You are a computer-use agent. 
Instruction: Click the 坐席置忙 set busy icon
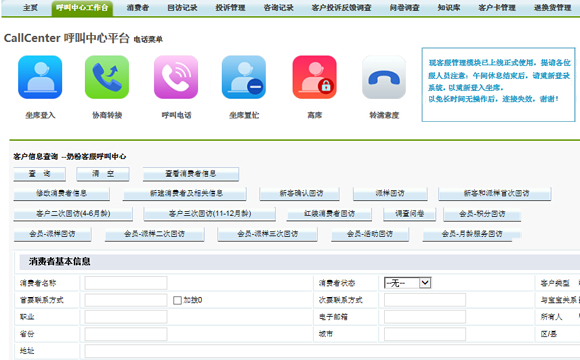244,77
